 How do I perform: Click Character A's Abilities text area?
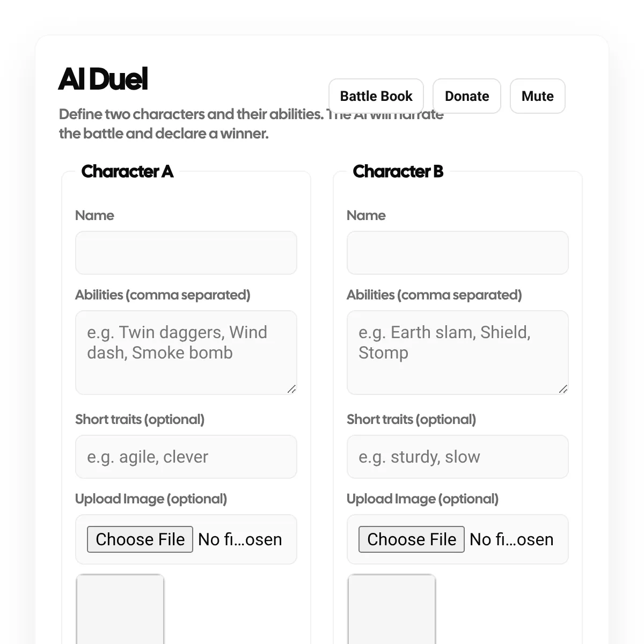186,352
